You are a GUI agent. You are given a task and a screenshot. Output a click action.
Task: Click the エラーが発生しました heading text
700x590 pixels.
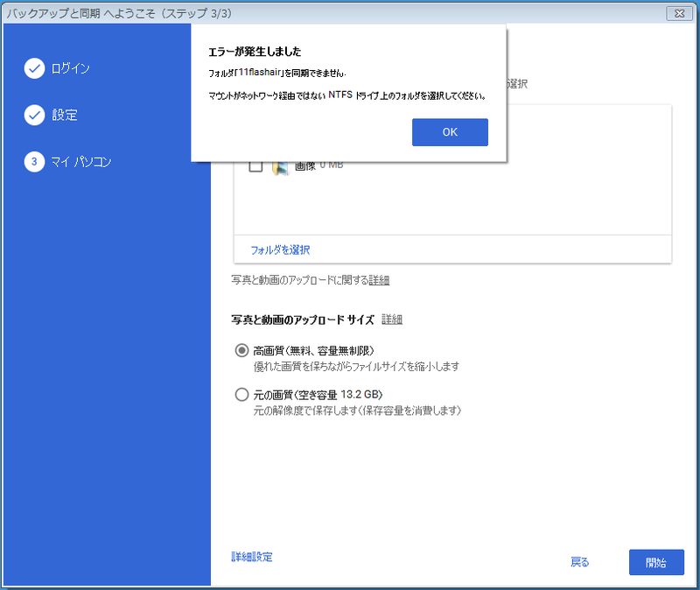point(255,52)
